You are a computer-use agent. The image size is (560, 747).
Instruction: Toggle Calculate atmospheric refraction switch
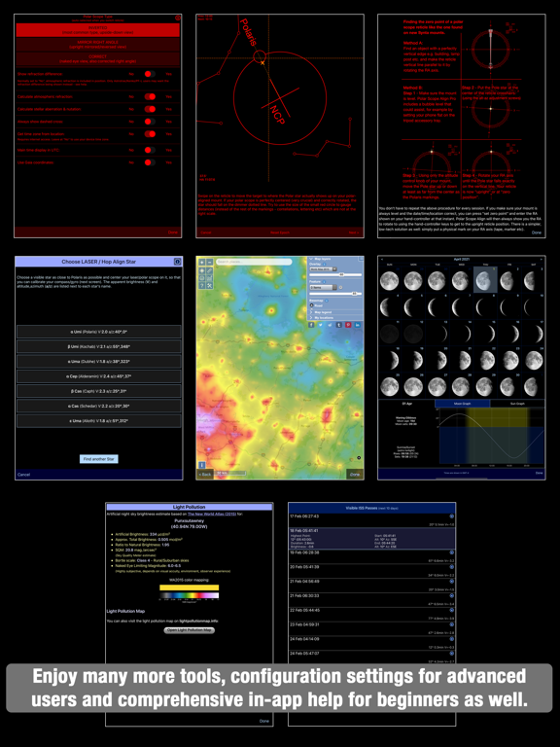150,96
